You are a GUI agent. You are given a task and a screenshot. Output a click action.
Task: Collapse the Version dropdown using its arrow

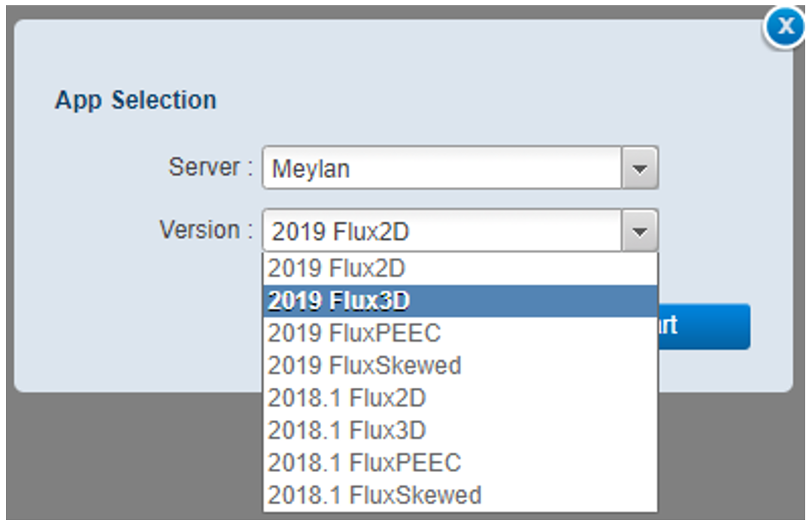click(x=640, y=231)
